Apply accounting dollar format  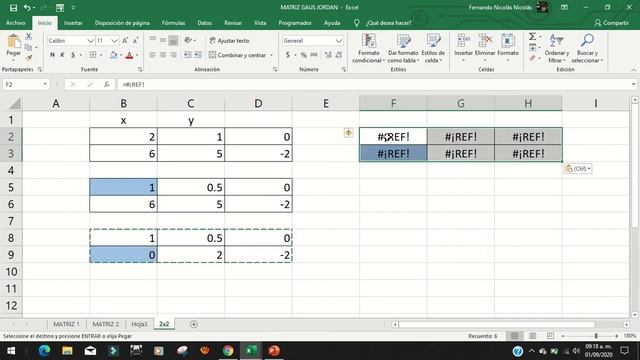288,55
